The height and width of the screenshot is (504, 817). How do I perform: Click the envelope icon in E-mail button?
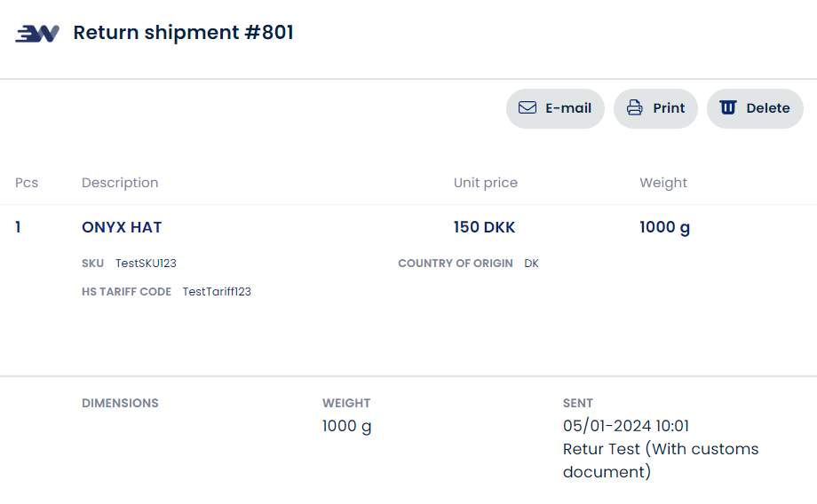tap(527, 108)
